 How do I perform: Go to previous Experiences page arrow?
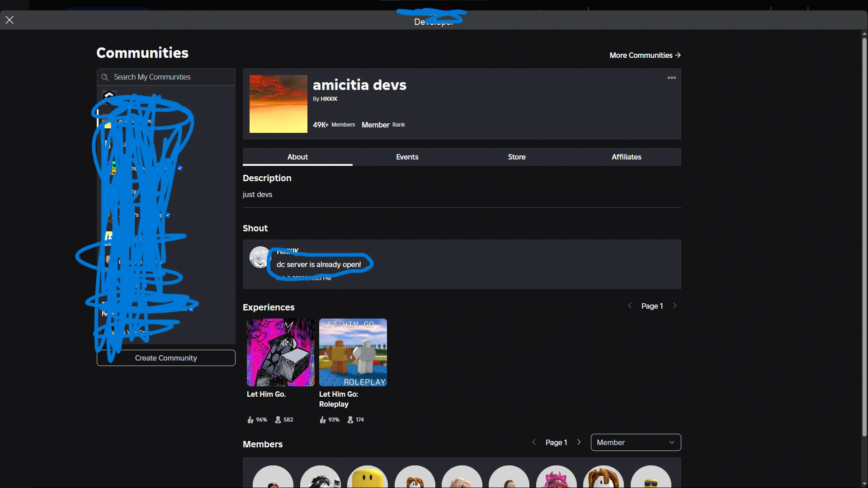click(630, 306)
